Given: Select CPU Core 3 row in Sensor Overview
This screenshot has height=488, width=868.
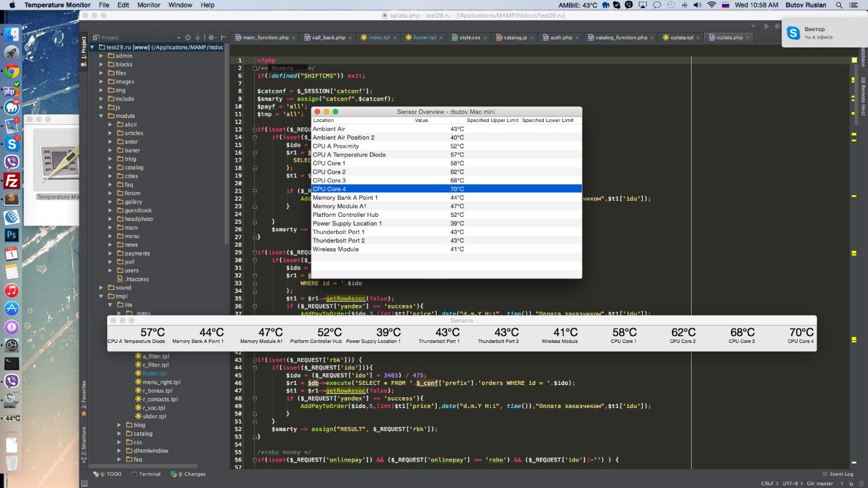Looking at the screenshot, I should (446, 180).
